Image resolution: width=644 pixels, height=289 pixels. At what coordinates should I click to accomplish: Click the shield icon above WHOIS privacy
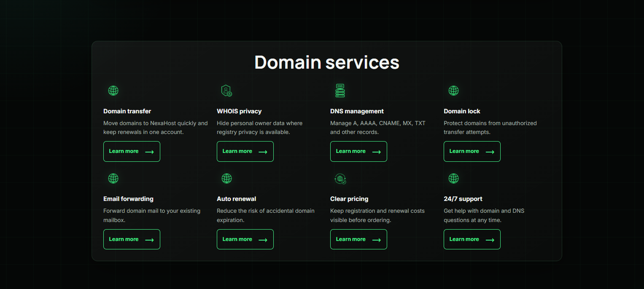click(226, 91)
